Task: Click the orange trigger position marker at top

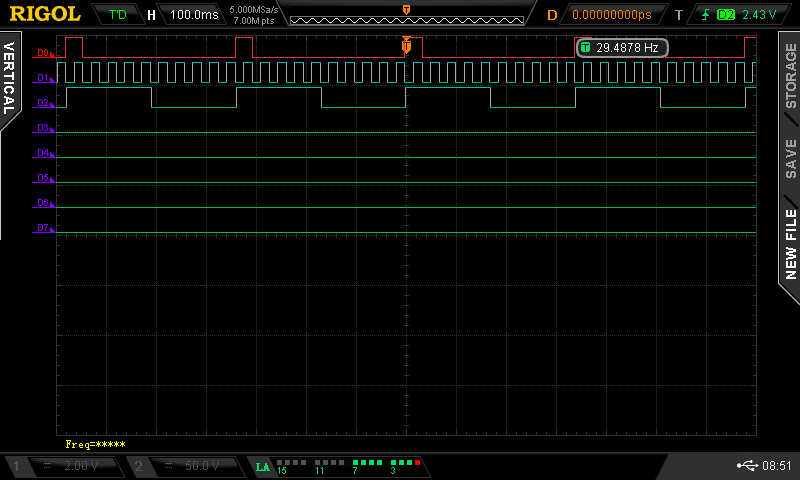Action: (406, 10)
